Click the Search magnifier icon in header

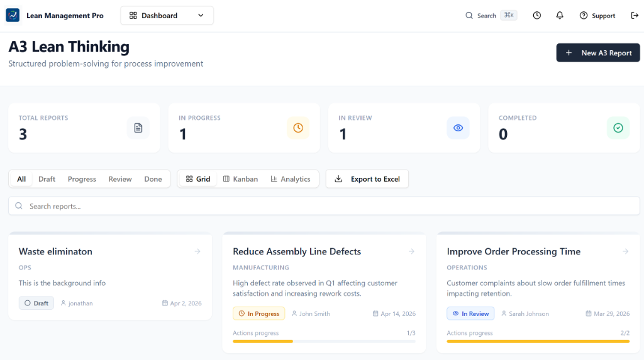tap(469, 16)
